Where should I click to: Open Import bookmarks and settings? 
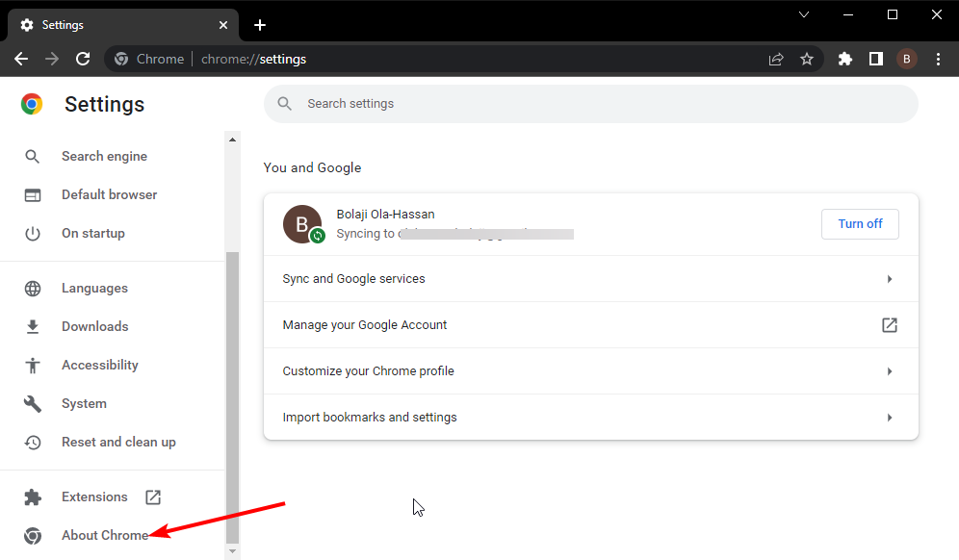[591, 417]
